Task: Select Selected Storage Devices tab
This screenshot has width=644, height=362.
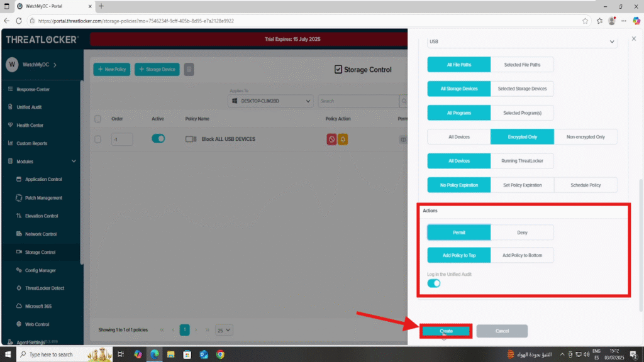Action: click(522, 89)
